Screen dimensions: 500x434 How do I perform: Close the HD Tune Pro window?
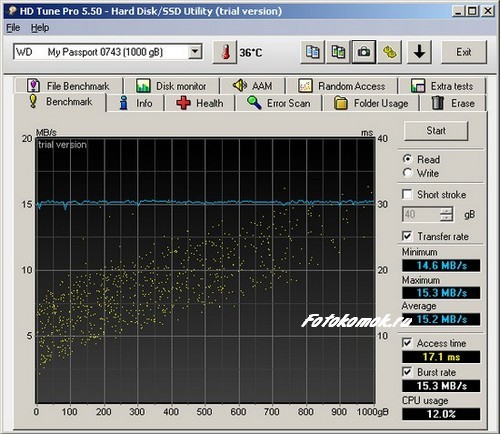pos(488,11)
